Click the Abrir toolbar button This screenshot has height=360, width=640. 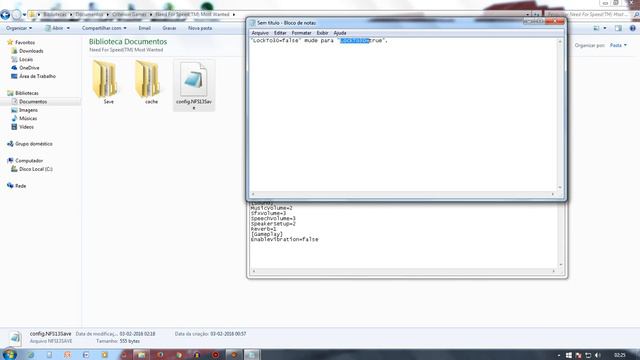point(58,28)
